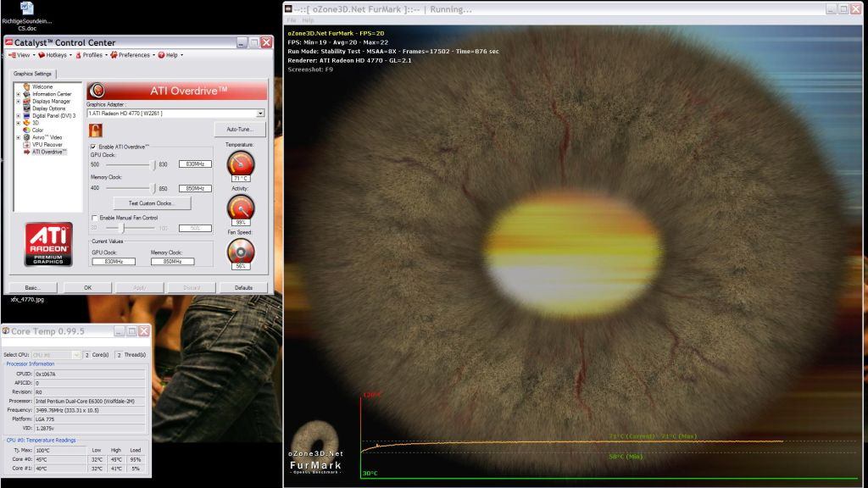
Task: Click the round ATI Overdrive header icon
Action: pyautogui.click(x=97, y=90)
